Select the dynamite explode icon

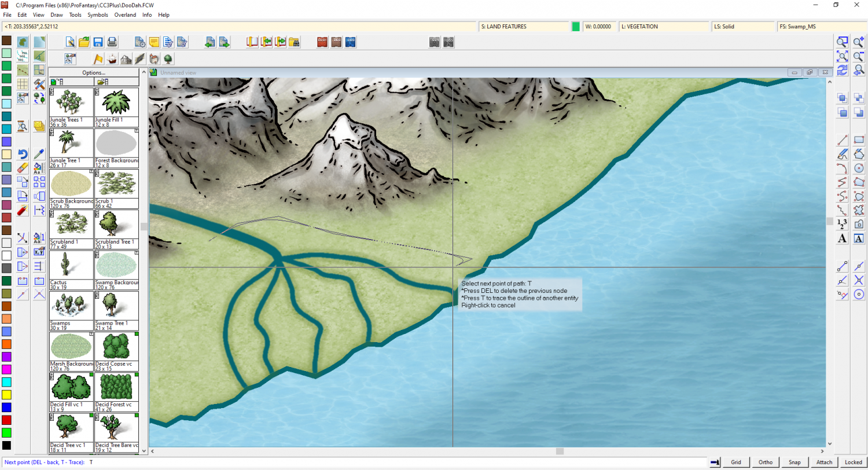coord(23,210)
